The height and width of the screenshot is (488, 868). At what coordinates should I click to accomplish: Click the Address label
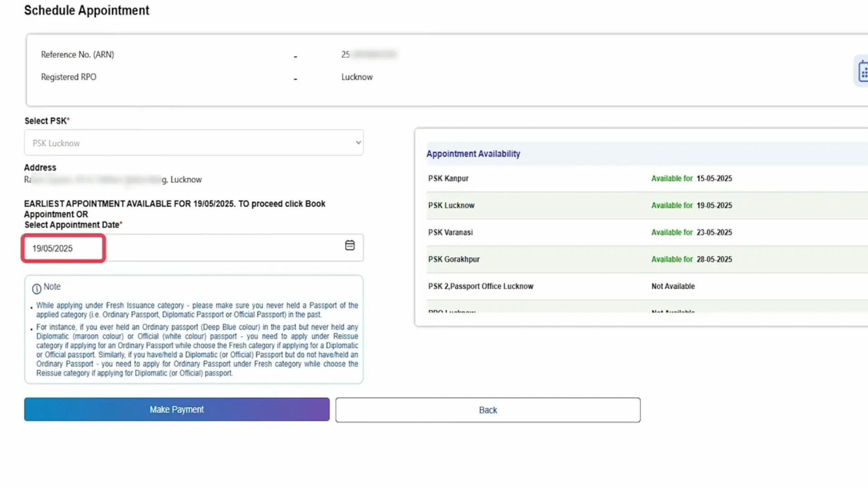click(40, 168)
